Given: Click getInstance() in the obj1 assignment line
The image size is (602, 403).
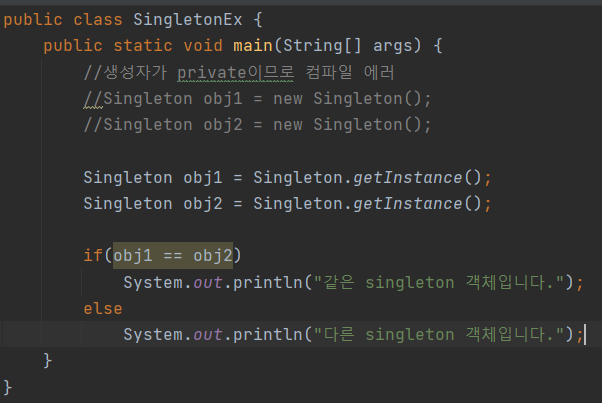Looking at the screenshot, I should click(x=417, y=178).
